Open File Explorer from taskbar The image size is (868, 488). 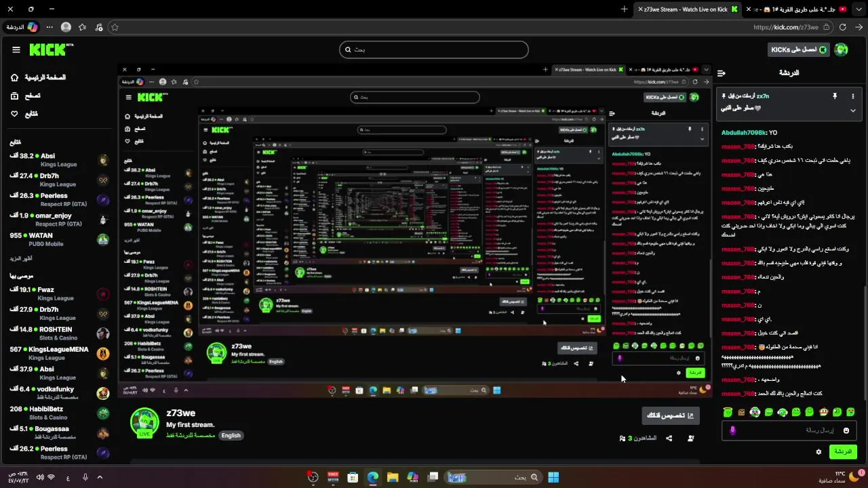point(393,477)
